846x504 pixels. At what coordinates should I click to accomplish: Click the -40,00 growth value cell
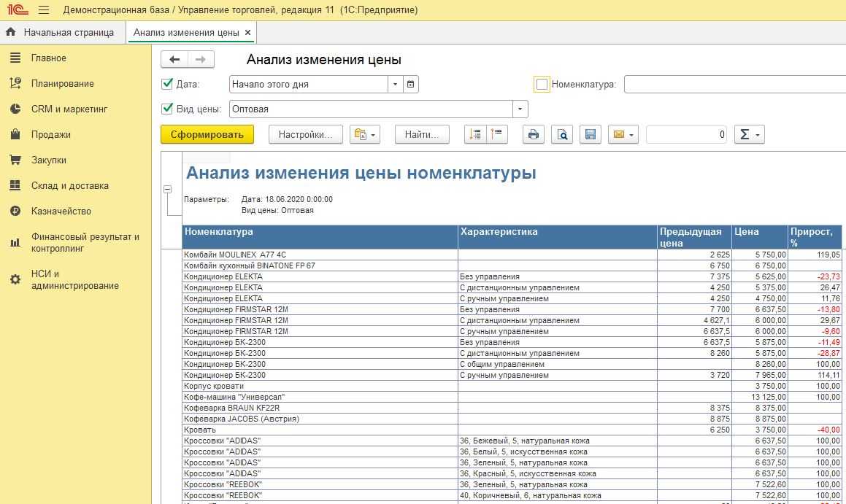click(815, 430)
